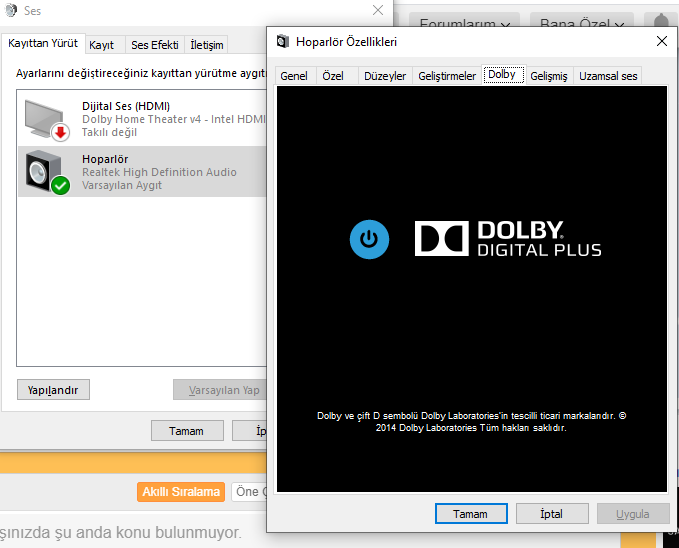Select the Hoparlör speaker device icon

point(45,172)
